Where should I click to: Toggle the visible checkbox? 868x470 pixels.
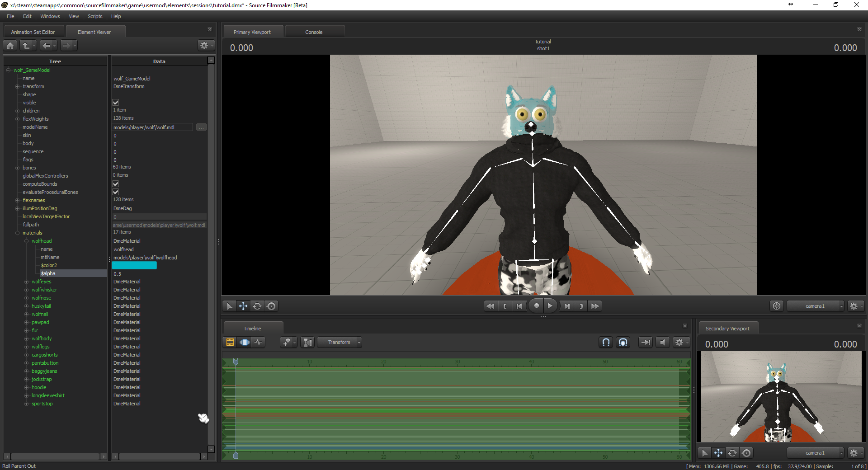[116, 103]
